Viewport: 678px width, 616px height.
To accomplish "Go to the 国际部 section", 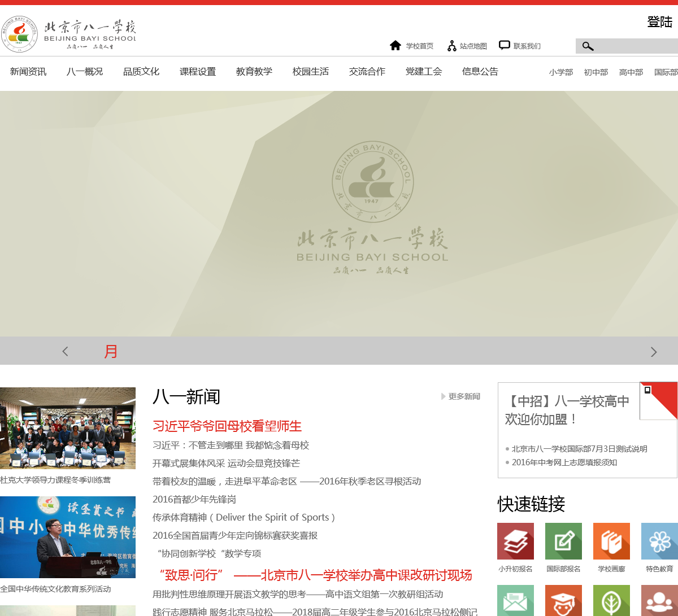I will [666, 72].
